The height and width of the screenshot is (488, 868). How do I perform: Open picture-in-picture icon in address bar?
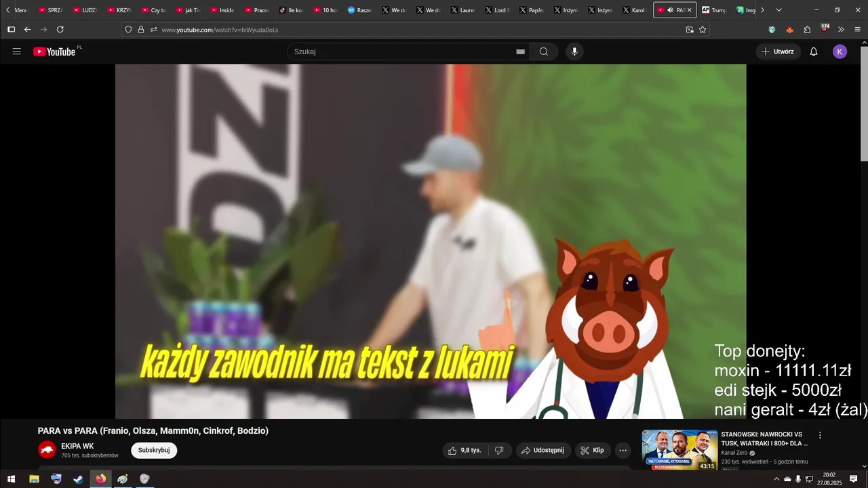690,29
